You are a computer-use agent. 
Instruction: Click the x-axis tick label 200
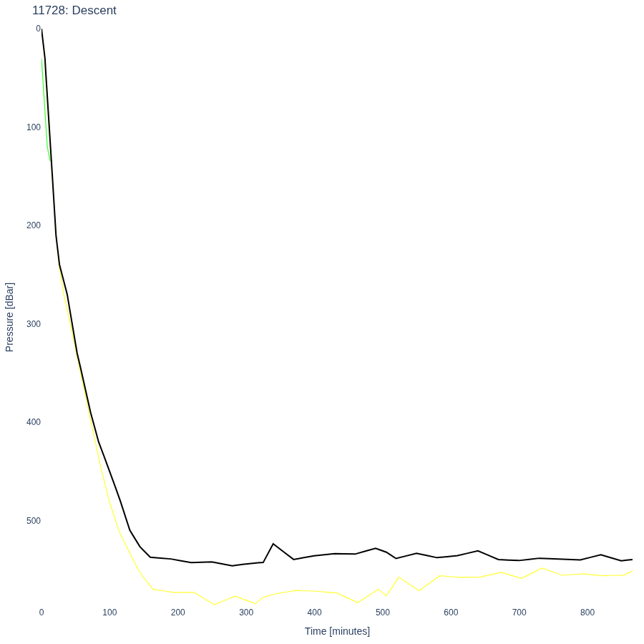click(178, 613)
